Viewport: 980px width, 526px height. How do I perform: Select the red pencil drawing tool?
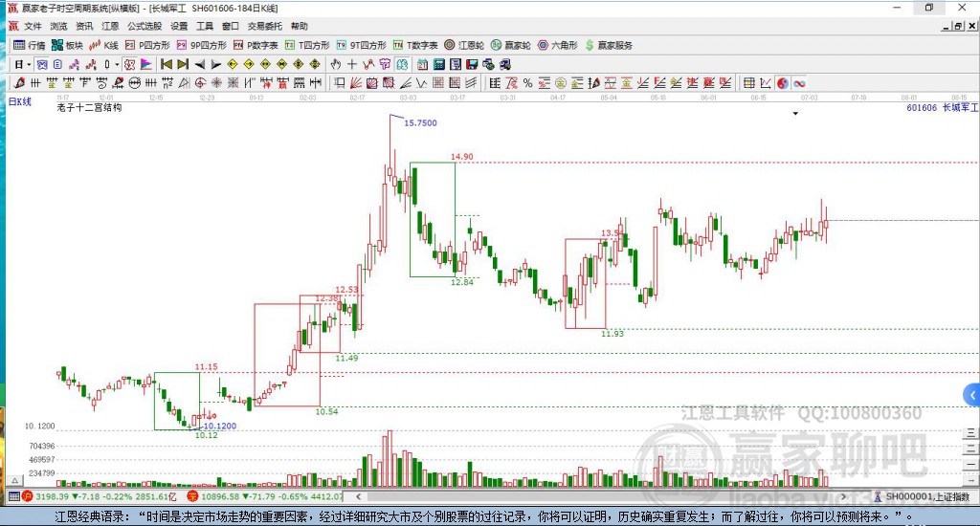tap(19, 83)
